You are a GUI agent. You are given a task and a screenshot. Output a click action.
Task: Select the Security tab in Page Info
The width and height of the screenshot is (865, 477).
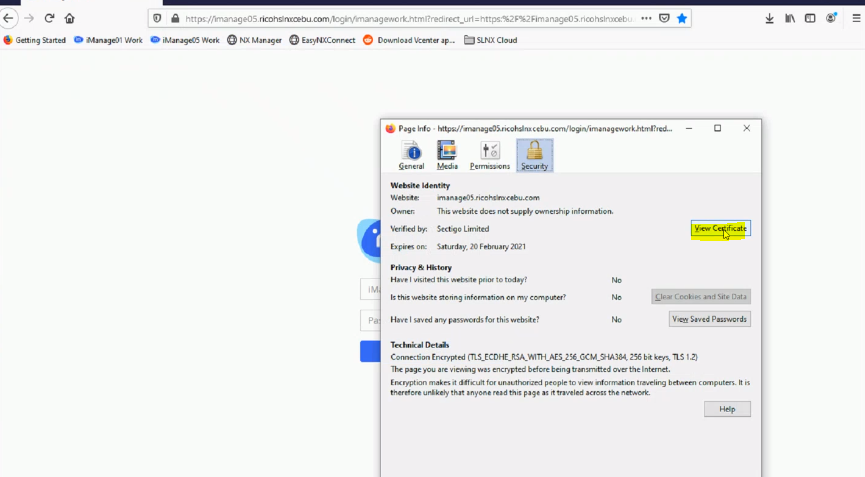point(535,155)
